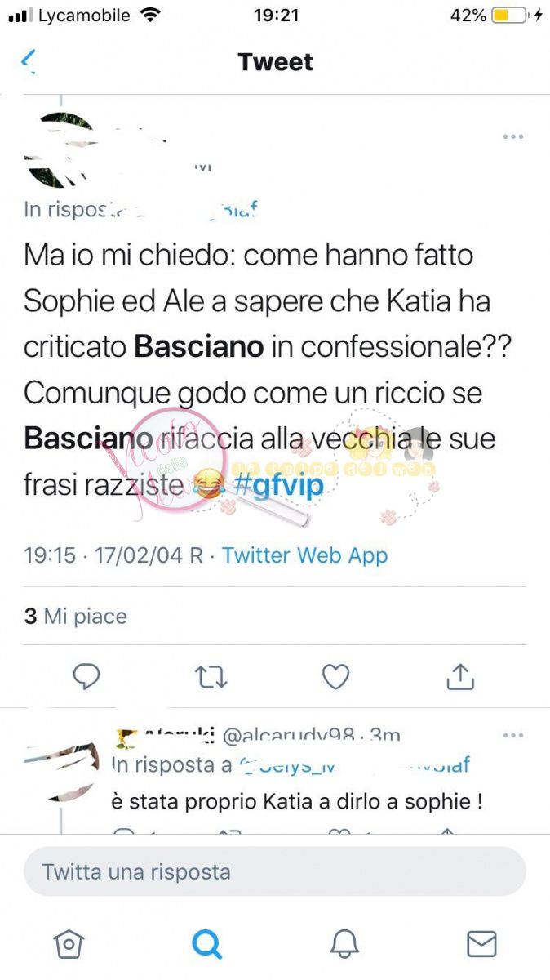
Task: Tap the back arrow beside Tweet title
Action: 29,60
